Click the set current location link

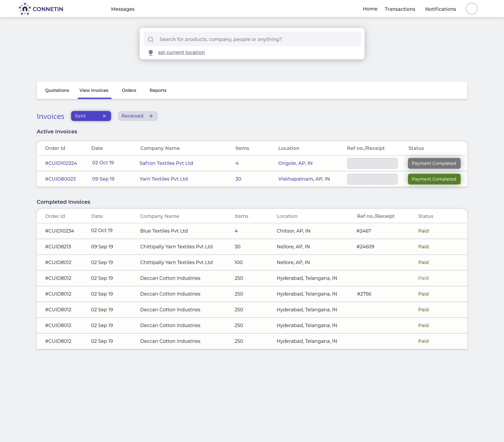[x=181, y=52]
